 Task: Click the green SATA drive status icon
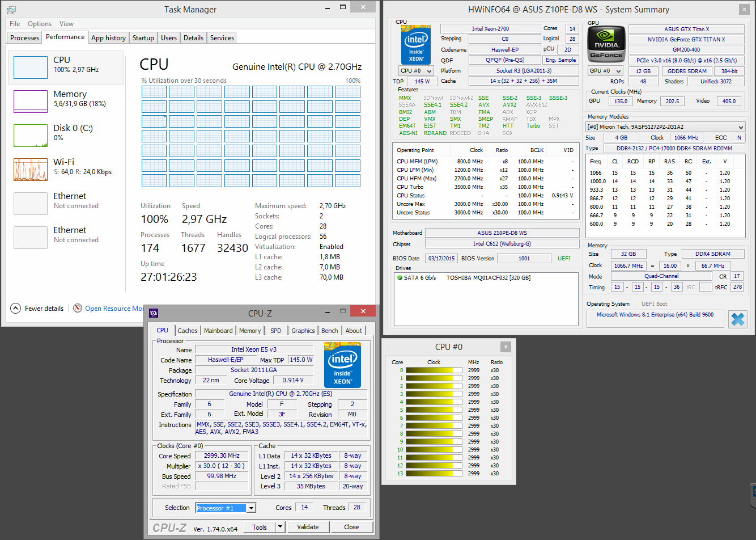point(400,278)
